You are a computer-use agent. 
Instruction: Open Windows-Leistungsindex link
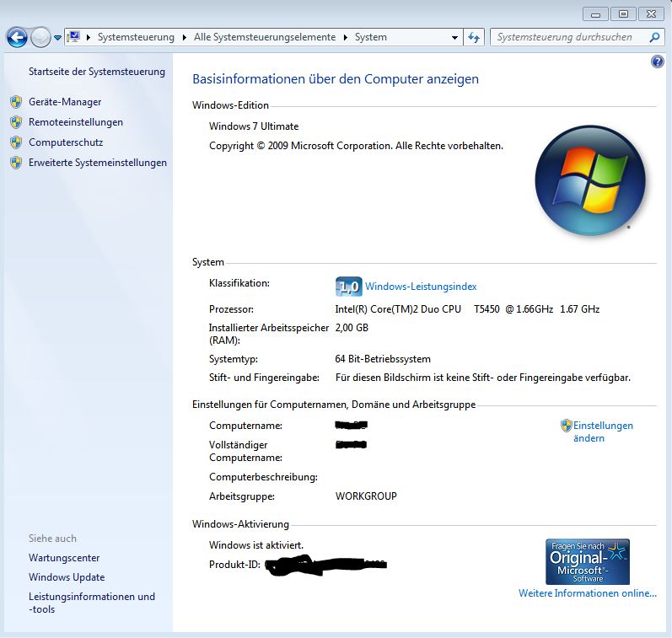[421, 287]
